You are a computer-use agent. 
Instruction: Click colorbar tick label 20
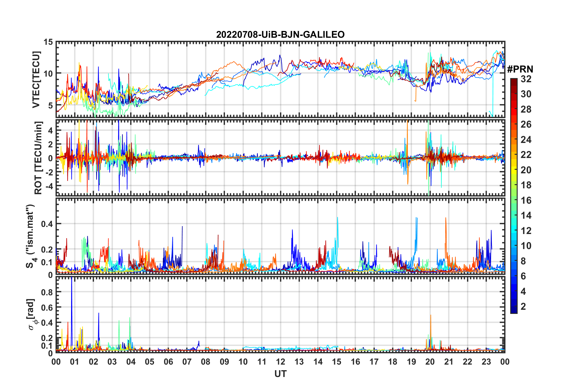coord(526,170)
